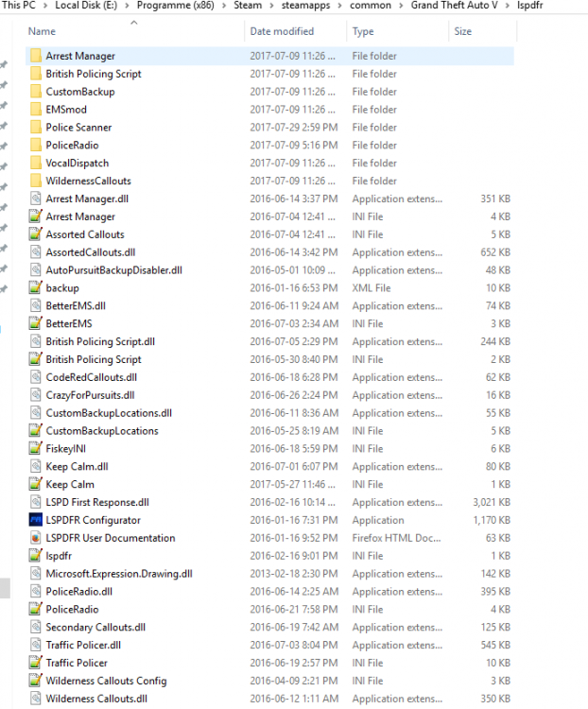Viewport: 588px width, 709px height.
Task: Click the WildernessCallouts folder icon
Action: (x=36, y=181)
